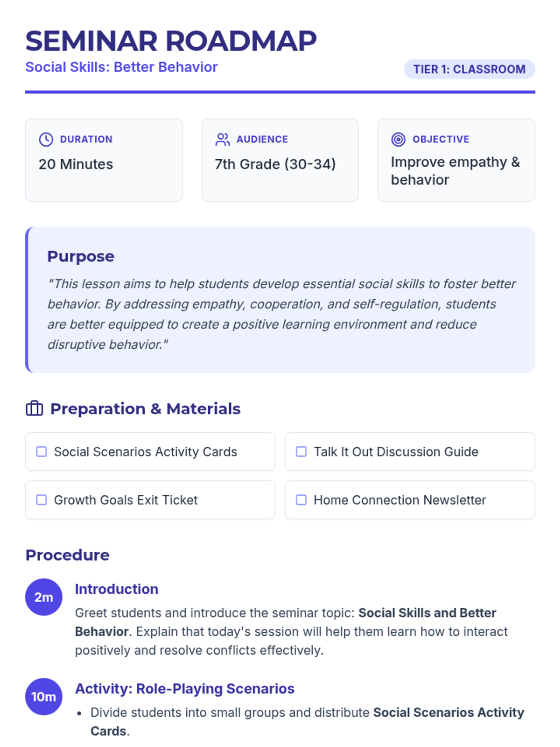Viewport: 560px width, 747px height.
Task: Check the Social Scenarios Activity Cards box
Action: point(42,451)
